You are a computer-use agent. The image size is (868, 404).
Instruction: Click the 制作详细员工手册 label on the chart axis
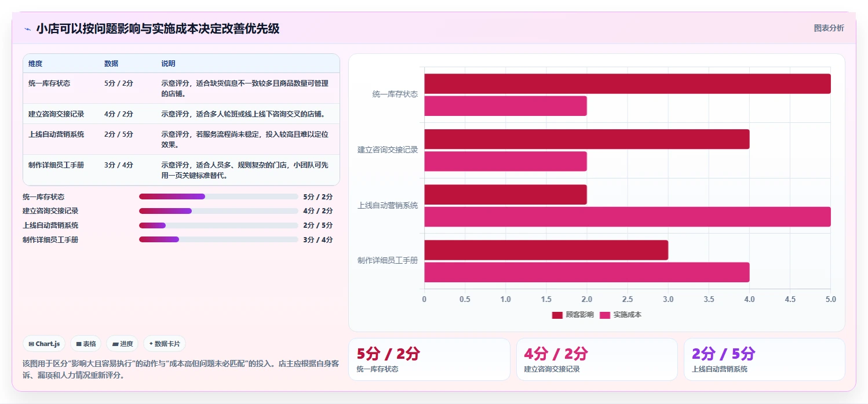tap(388, 260)
